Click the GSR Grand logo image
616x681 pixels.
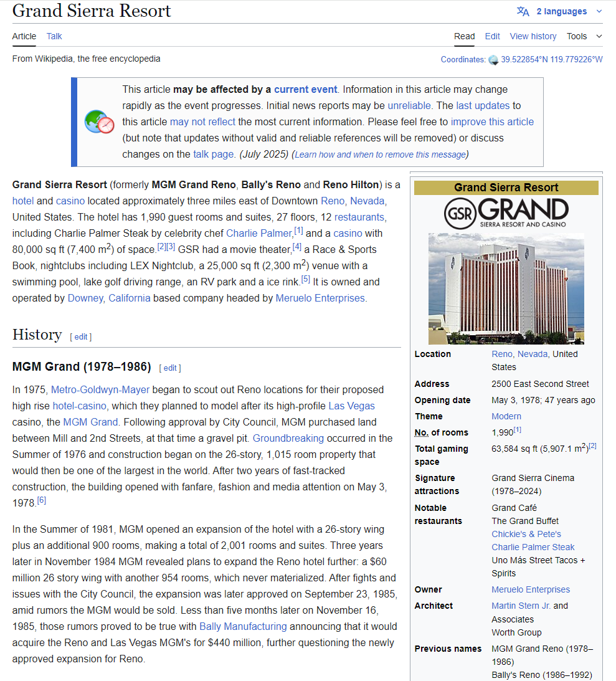tap(506, 213)
